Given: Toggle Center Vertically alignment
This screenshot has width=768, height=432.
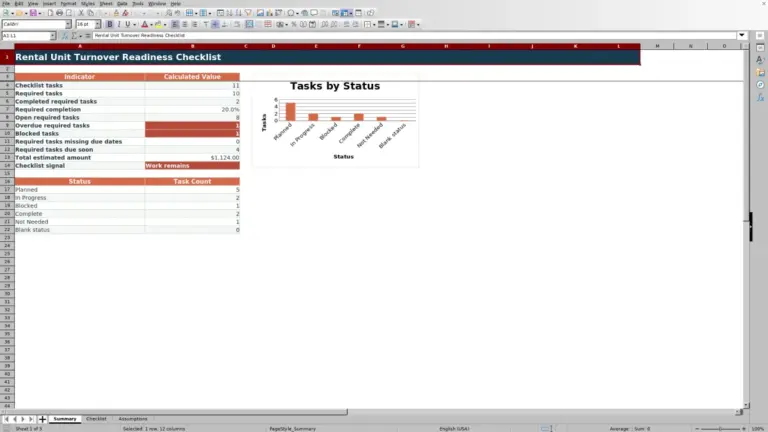Looking at the screenshot, I should click(215, 24).
